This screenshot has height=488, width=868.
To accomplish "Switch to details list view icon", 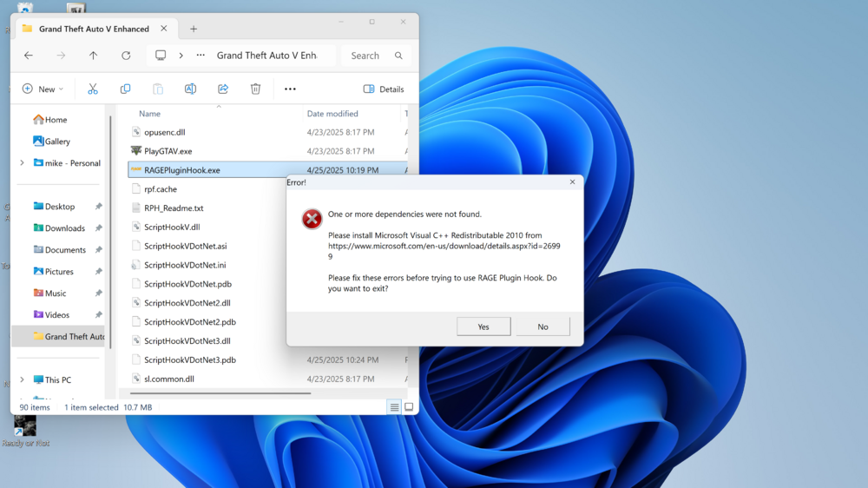I will coord(394,407).
